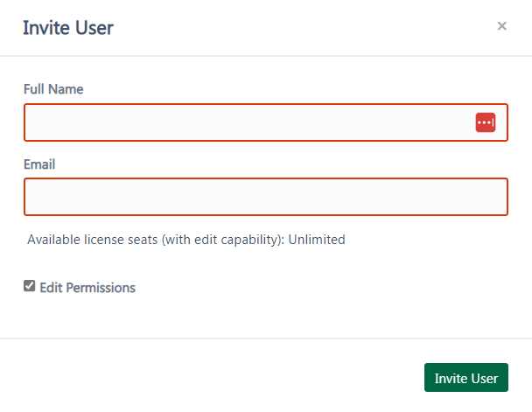Click the Full Name field label

click(53, 89)
